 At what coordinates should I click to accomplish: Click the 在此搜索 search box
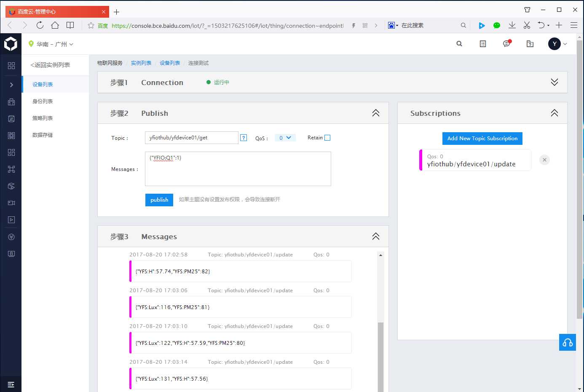[x=428, y=25]
